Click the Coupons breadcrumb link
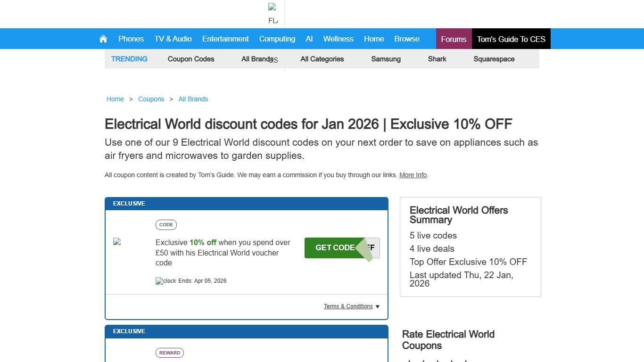 click(151, 99)
